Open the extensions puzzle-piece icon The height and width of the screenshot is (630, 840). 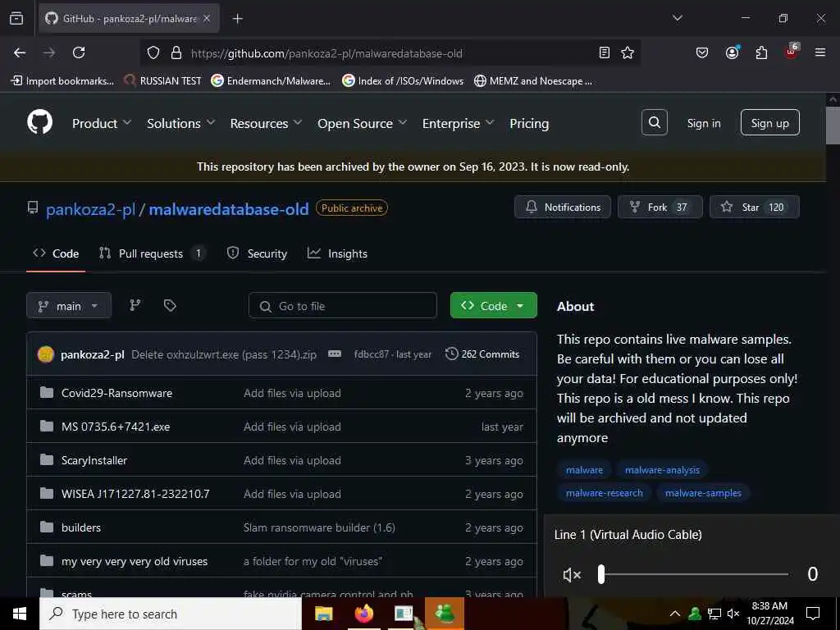761,52
